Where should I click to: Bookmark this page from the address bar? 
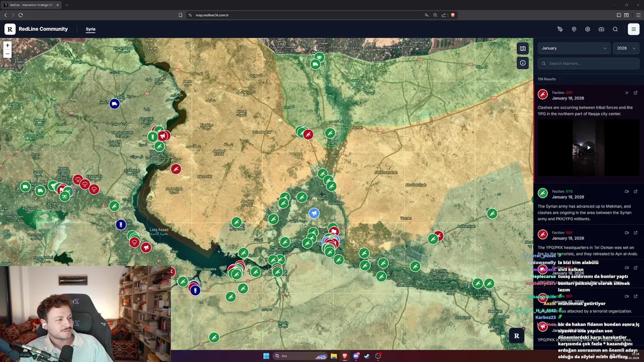click(180, 15)
